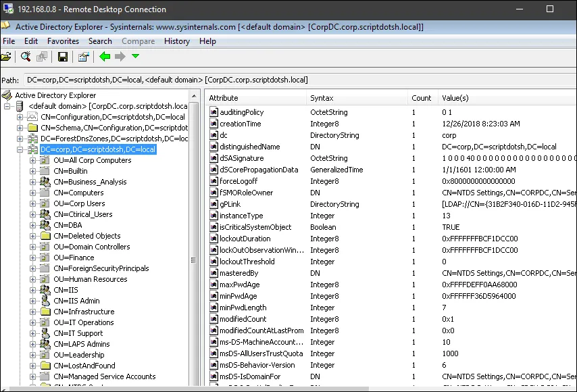
Task: Click the tree pane vertical scrollbar thumb
Action: (193, 260)
